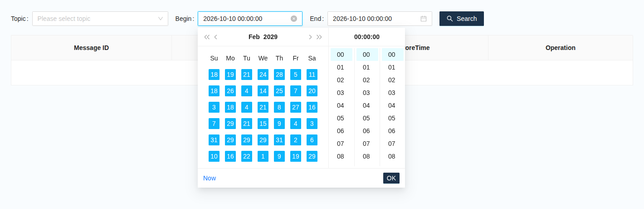Image resolution: width=644 pixels, height=209 pixels.
Task: Choose date 20 in the calendar
Action: pyautogui.click(x=312, y=91)
